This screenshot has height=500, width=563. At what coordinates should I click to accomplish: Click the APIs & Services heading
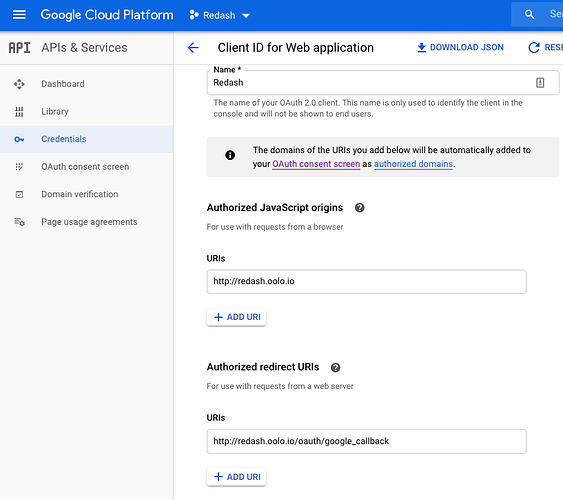(84, 48)
